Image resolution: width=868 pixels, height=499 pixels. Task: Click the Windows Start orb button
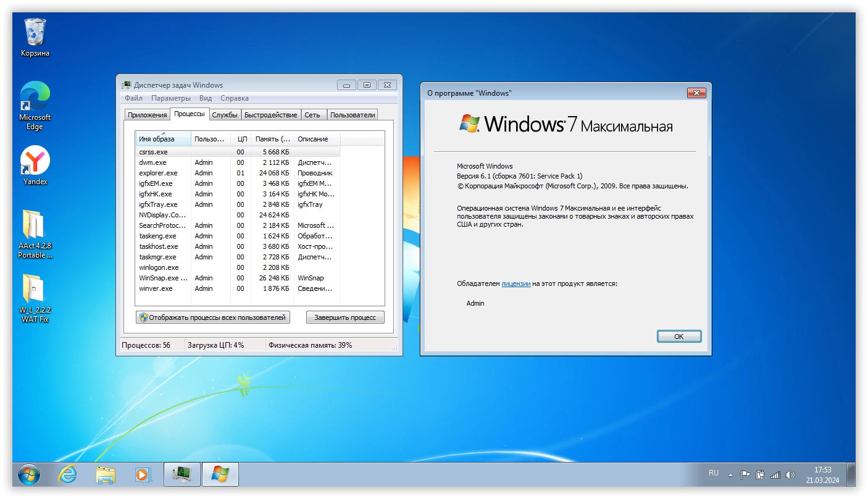29,474
